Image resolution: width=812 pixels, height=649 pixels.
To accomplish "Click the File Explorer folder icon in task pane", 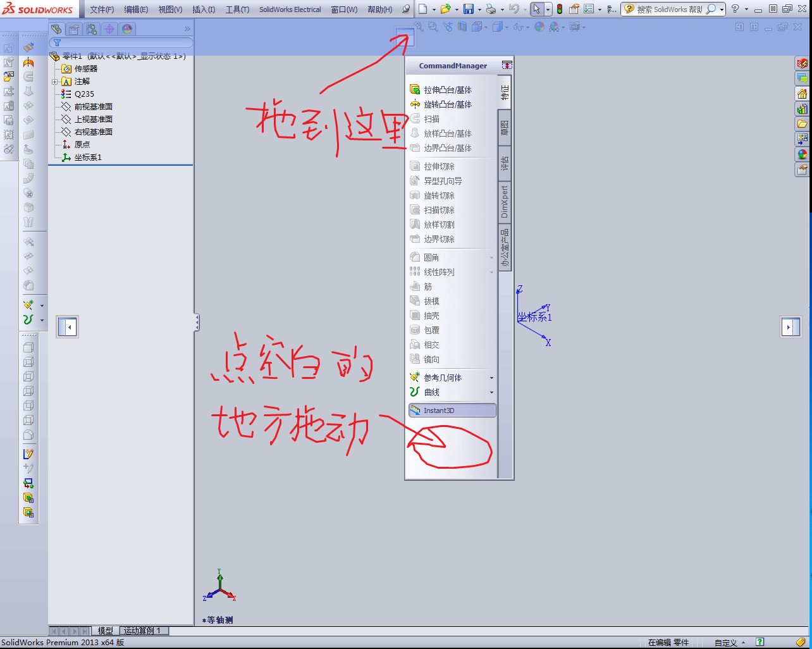I will point(802,124).
